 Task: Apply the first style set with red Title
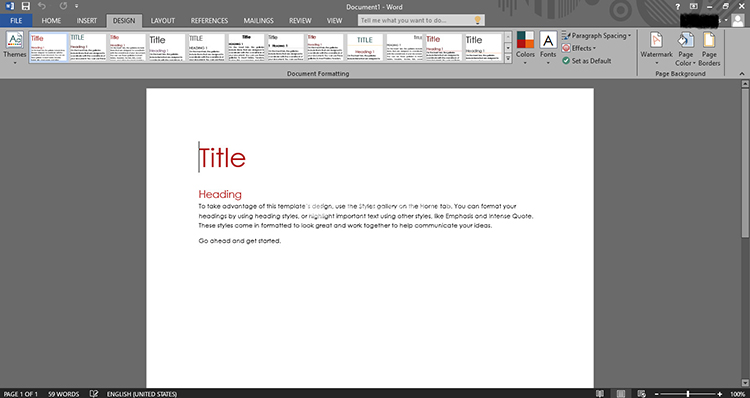pos(48,47)
